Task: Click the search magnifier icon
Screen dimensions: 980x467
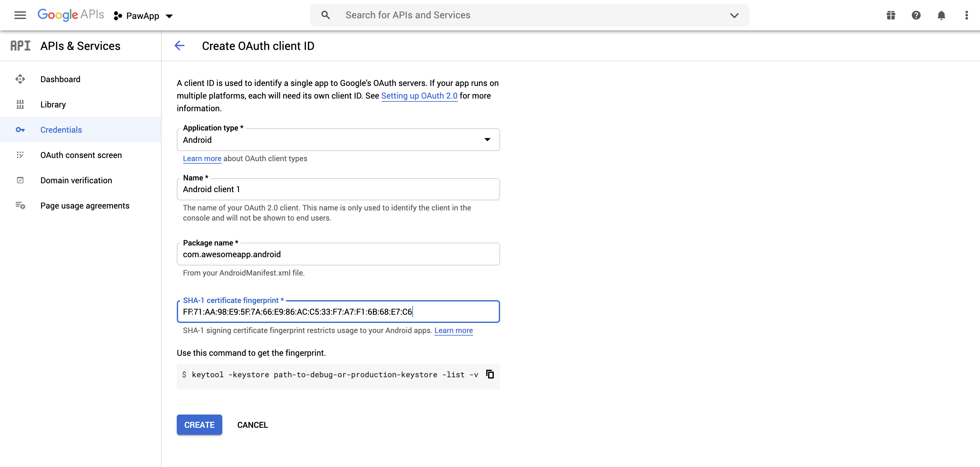Action: tap(325, 15)
